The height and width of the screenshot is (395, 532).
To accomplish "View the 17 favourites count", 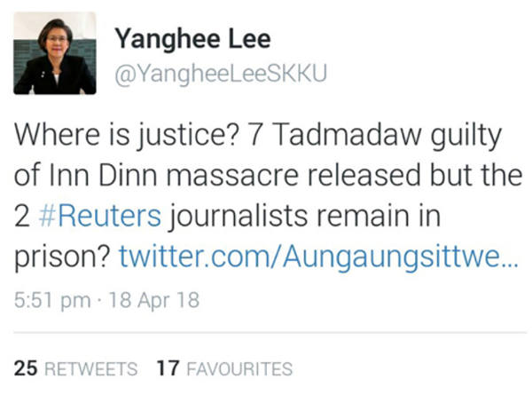I will point(168,368).
